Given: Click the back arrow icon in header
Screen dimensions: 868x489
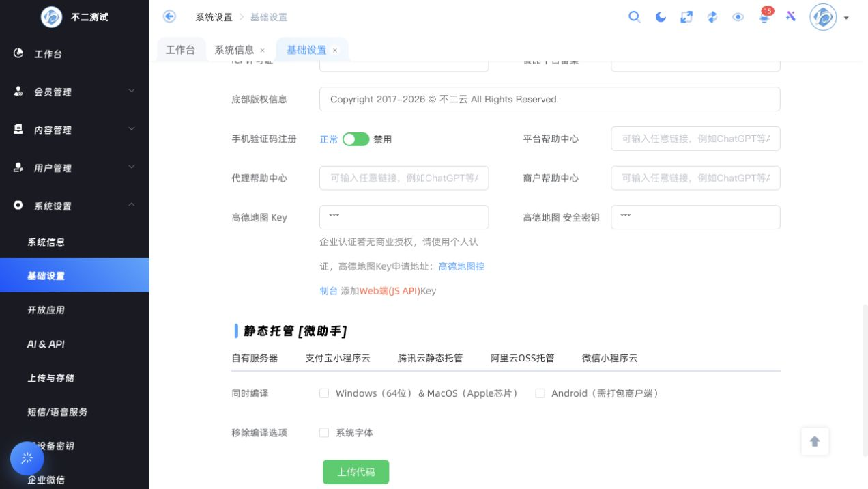Looking at the screenshot, I should (x=169, y=17).
